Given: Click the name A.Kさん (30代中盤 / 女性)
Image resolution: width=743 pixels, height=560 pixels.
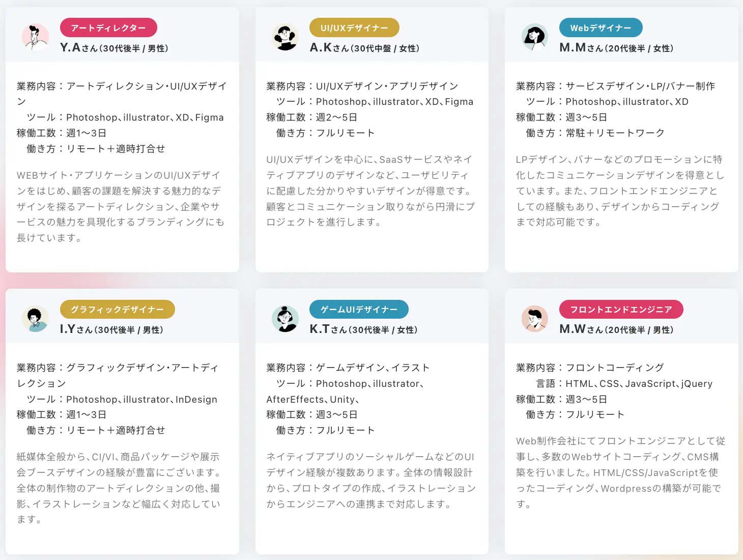Looking at the screenshot, I should pyautogui.click(x=364, y=48).
